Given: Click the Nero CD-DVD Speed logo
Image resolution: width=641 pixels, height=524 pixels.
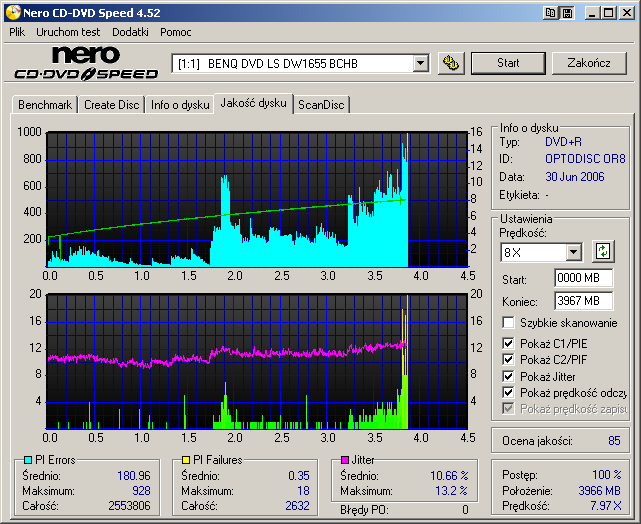Looking at the screenshot, I should [x=86, y=63].
